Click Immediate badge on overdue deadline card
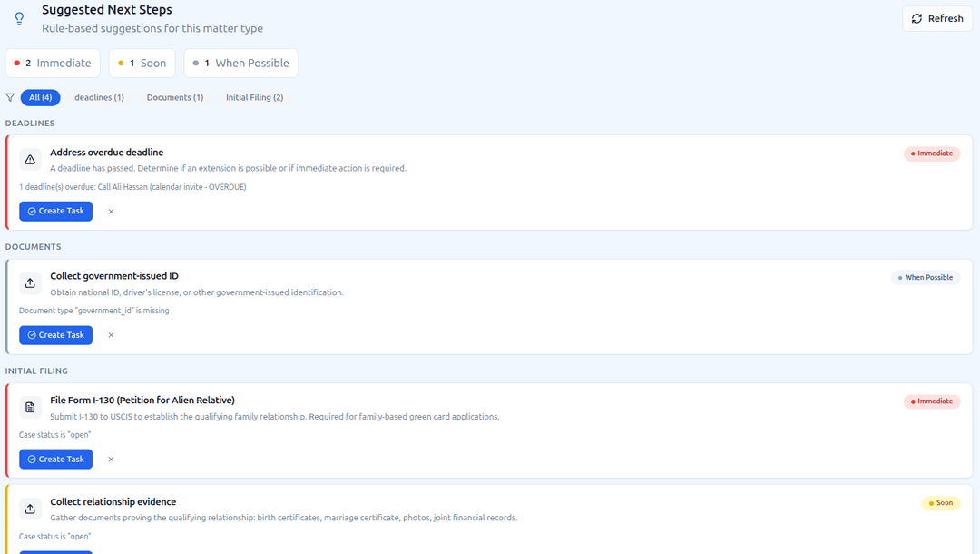 click(932, 153)
